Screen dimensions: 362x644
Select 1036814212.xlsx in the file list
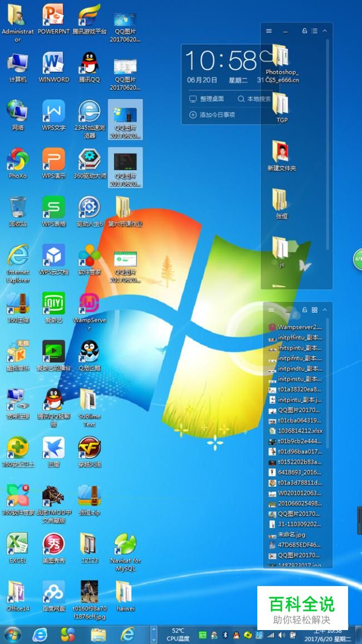[296, 431]
